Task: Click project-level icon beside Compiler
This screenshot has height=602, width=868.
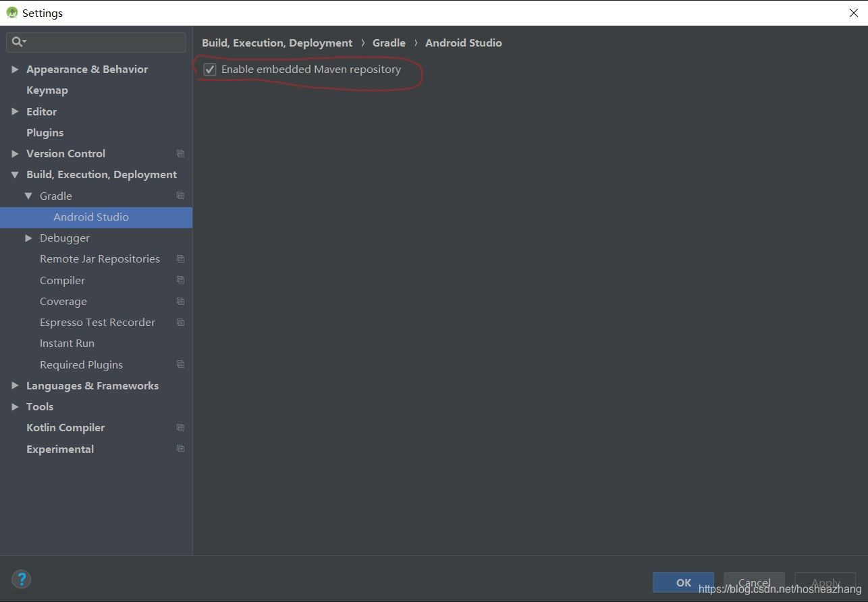Action: pos(180,280)
